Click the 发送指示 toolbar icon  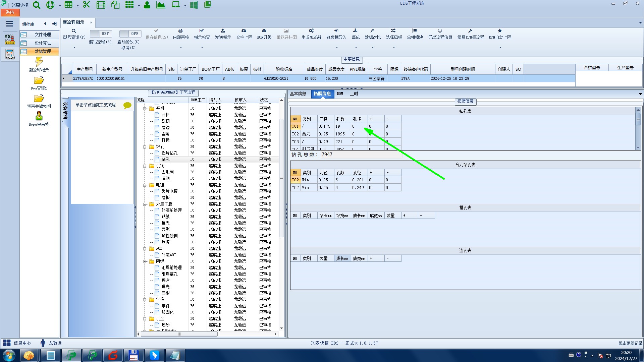coord(223,31)
